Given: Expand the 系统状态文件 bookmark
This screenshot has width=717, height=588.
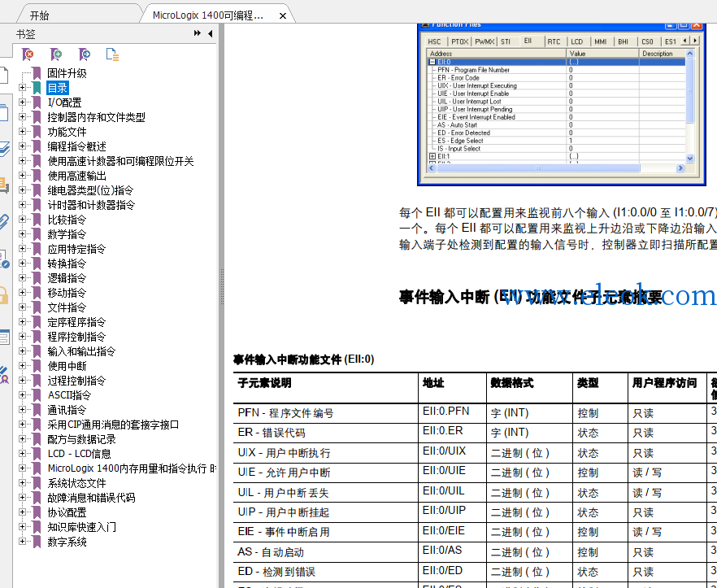Looking at the screenshot, I should point(22,483).
